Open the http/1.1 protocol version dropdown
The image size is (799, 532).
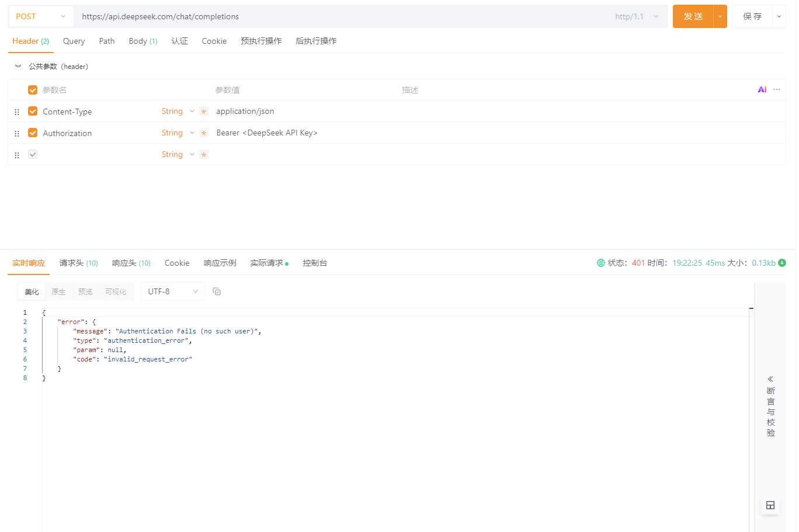(636, 16)
